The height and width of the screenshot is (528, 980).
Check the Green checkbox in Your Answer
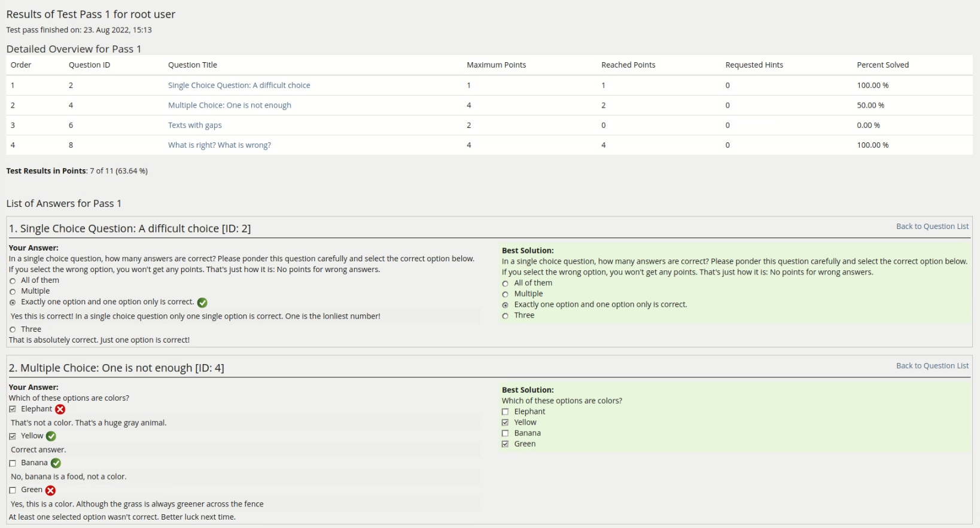click(13, 490)
